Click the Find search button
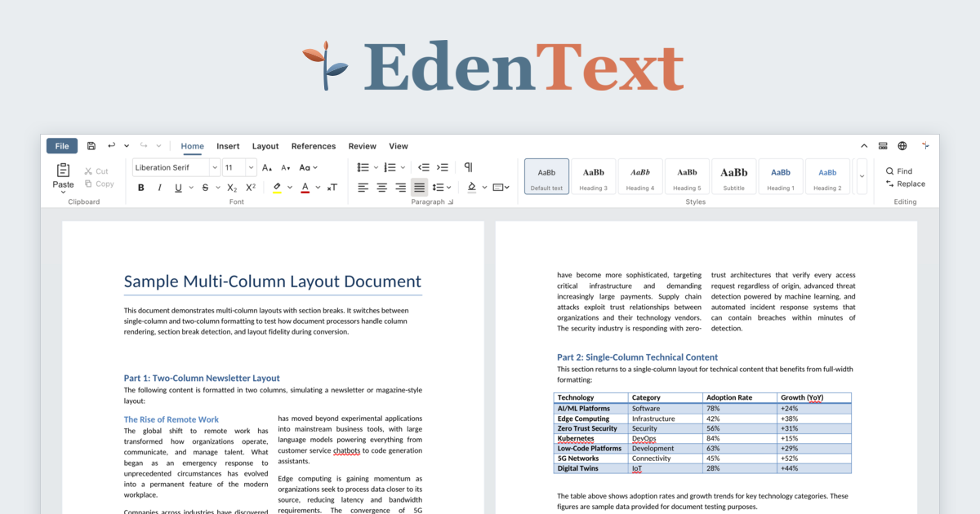The height and width of the screenshot is (514, 980). click(899, 171)
